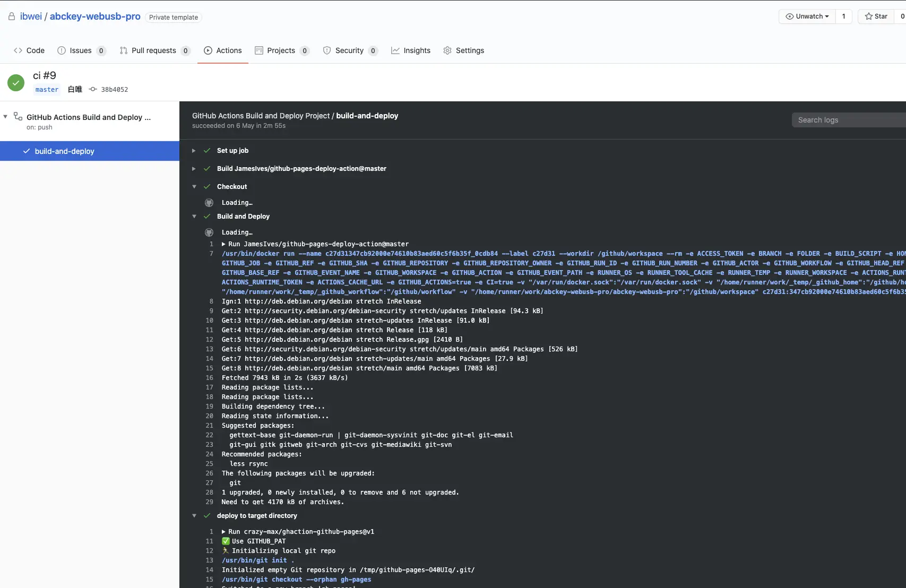
Task: Open the Projects tab
Action: pyautogui.click(x=282, y=50)
